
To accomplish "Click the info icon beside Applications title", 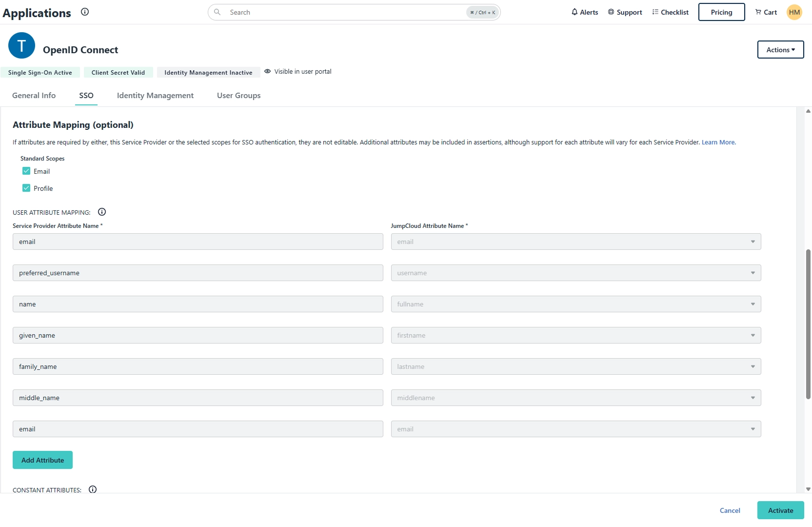I will [x=85, y=12].
